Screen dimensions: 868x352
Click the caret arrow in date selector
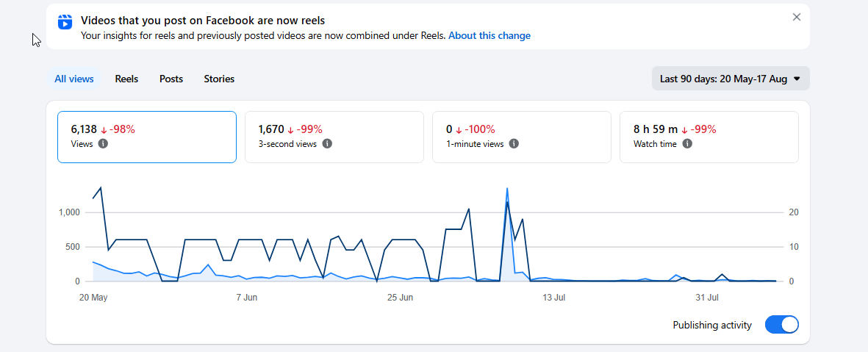tap(797, 79)
